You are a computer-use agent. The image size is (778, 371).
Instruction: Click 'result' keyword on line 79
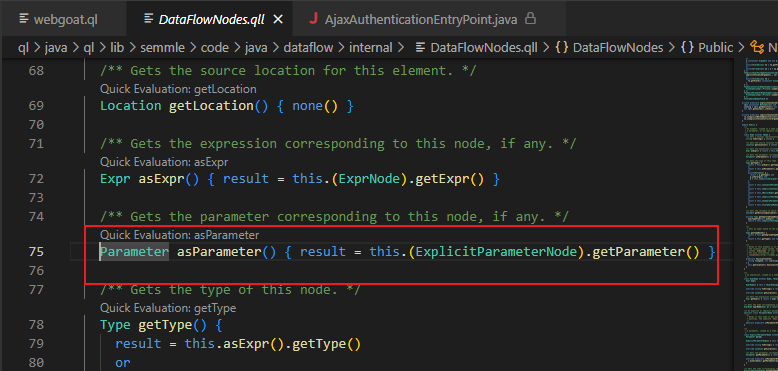138,344
